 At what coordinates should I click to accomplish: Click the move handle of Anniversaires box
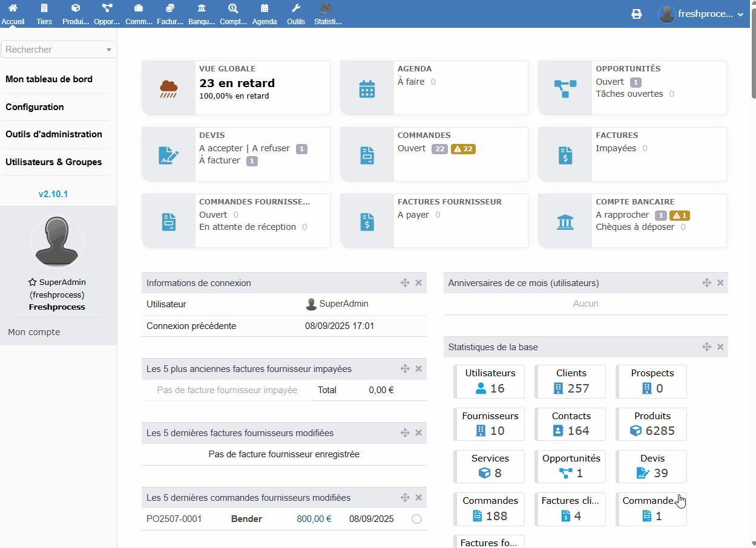[x=706, y=282]
